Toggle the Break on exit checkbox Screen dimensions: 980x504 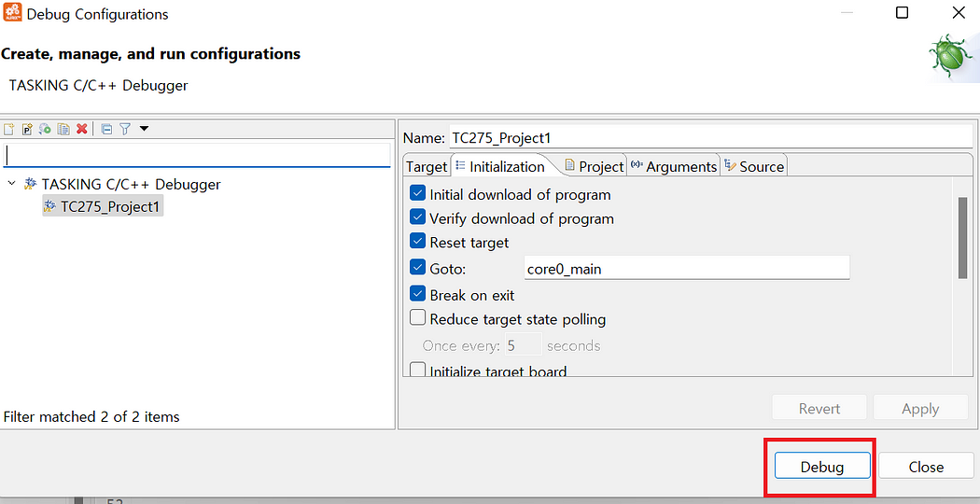[x=417, y=293]
